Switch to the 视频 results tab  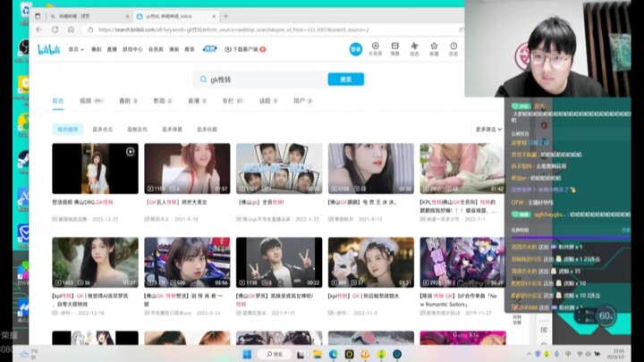pyautogui.click(x=89, y=101)
